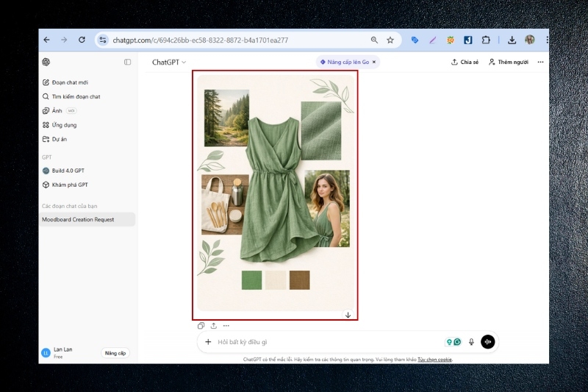Download the moodboard image using arrow icon
588x392 pixels.
tap(348, 315)
